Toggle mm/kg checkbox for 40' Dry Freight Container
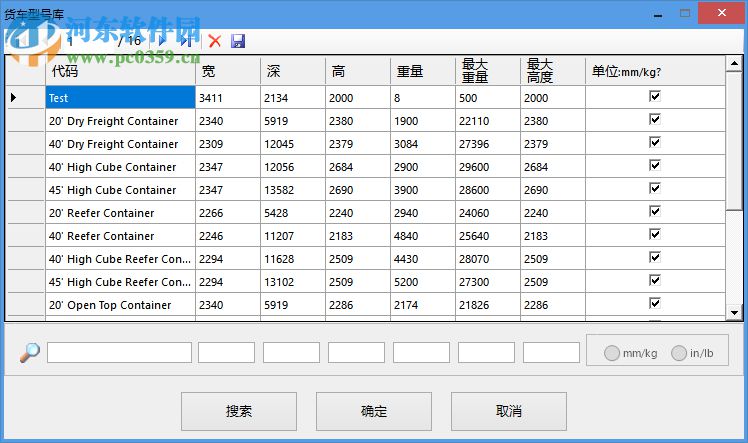The width and height of the screenshot is (748, 443). pos(655,142)
